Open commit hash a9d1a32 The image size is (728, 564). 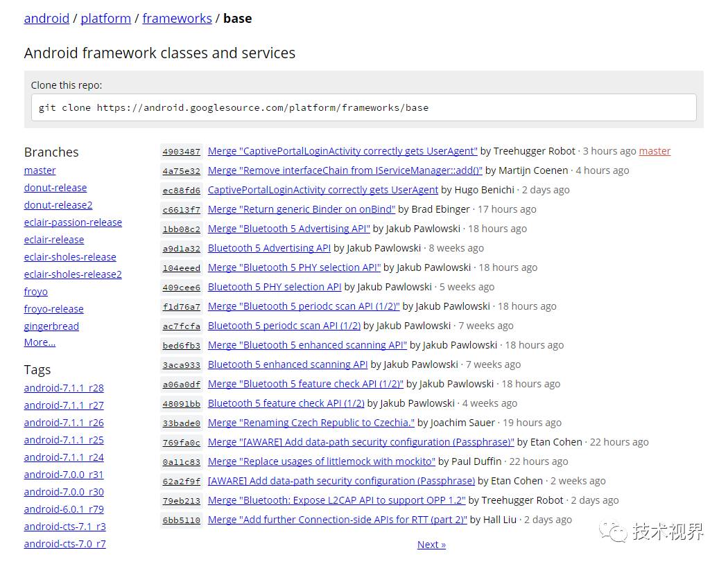(182, 249)
